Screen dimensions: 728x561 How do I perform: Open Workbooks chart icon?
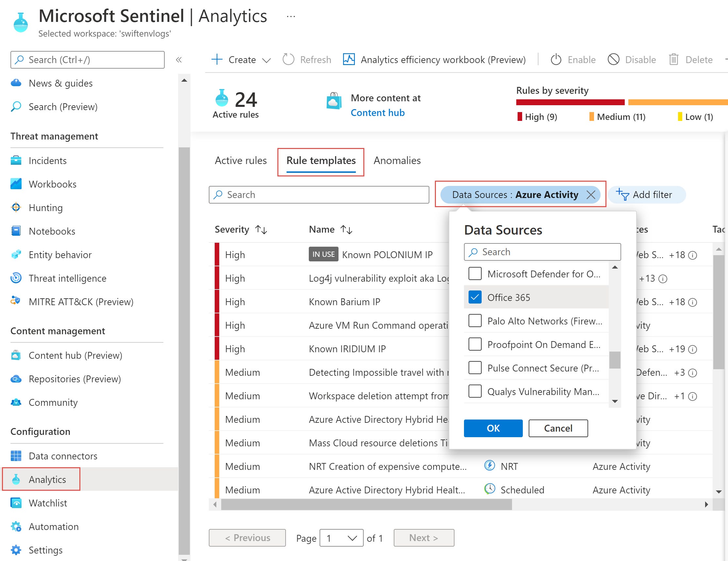point(16,184)
